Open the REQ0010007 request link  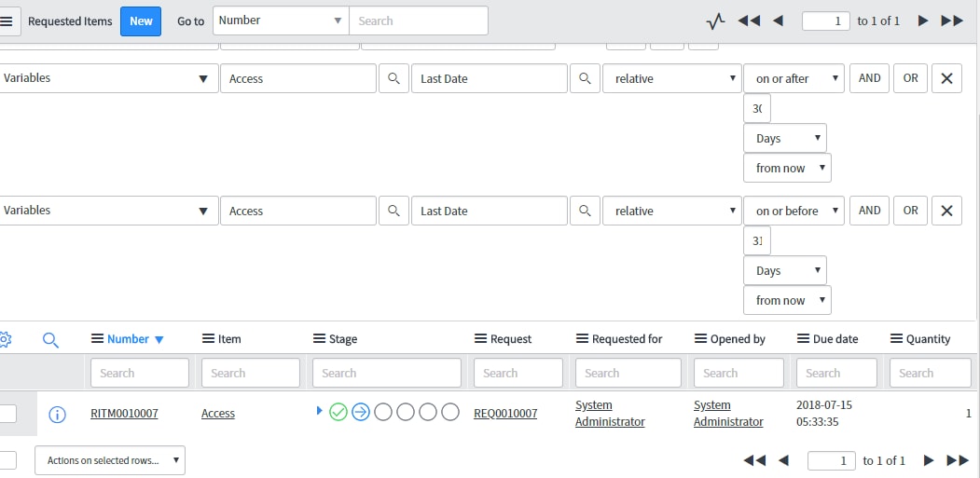point(505,413)
